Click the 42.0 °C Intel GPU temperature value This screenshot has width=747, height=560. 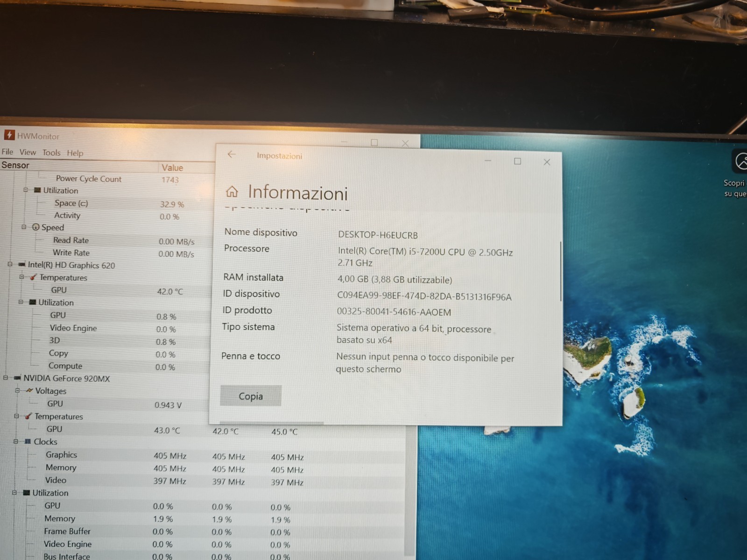click(x=170, y=291)
